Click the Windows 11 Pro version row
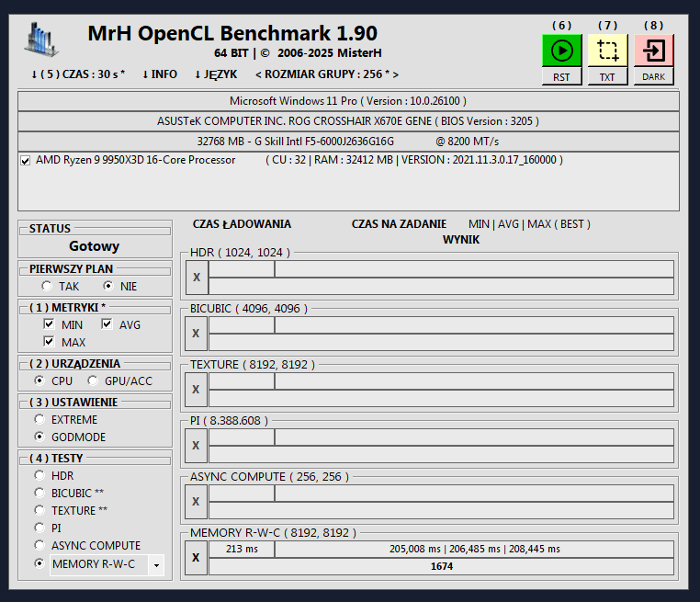Screen dimensions: 700x602 [348, 101]
